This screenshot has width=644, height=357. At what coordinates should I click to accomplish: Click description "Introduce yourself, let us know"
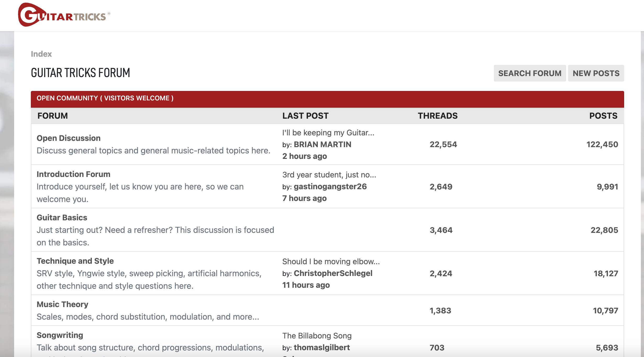(x=140, y=193)
